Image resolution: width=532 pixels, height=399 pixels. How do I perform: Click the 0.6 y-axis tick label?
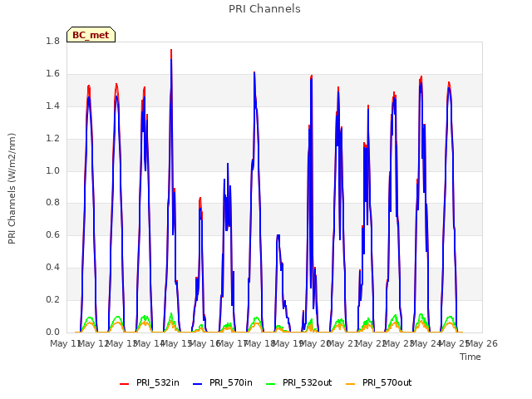point(52,234)
